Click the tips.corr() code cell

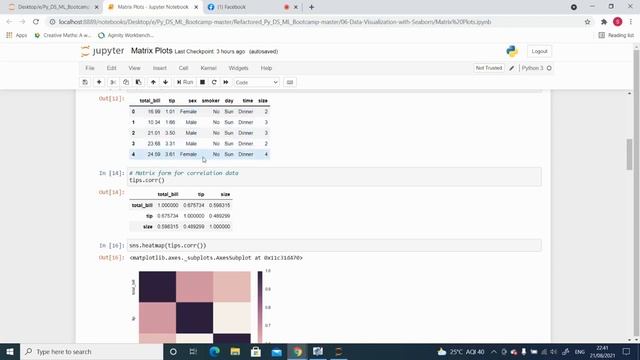click(x=334, y=177)
